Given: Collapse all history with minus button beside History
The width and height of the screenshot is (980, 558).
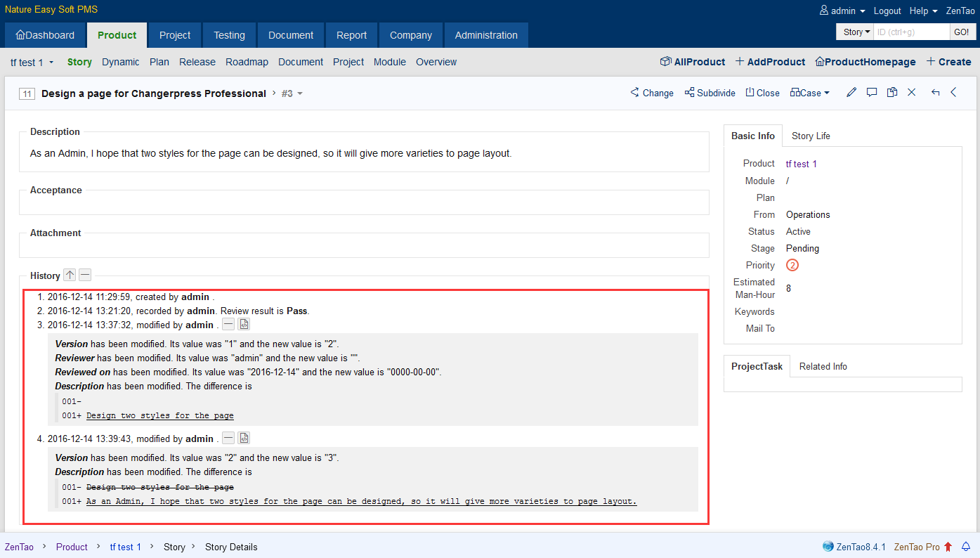Looking at the screenshot, I should [85, 275].
